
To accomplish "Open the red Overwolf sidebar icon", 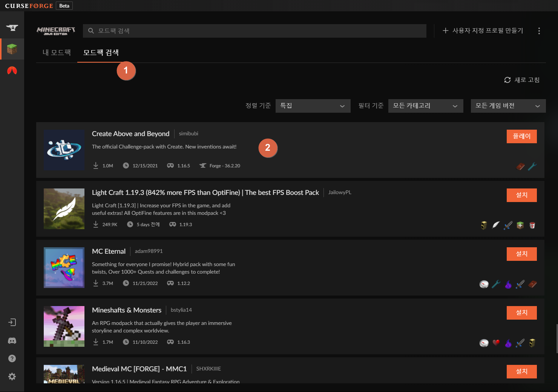I will 12,70.
